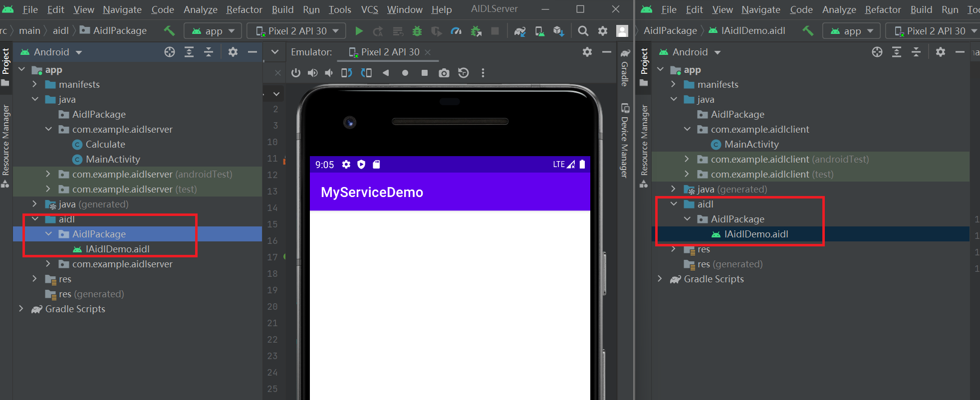Open emulator snapshots icon
The width and height of the screenshot is (980, 400).
pos(464,73)
